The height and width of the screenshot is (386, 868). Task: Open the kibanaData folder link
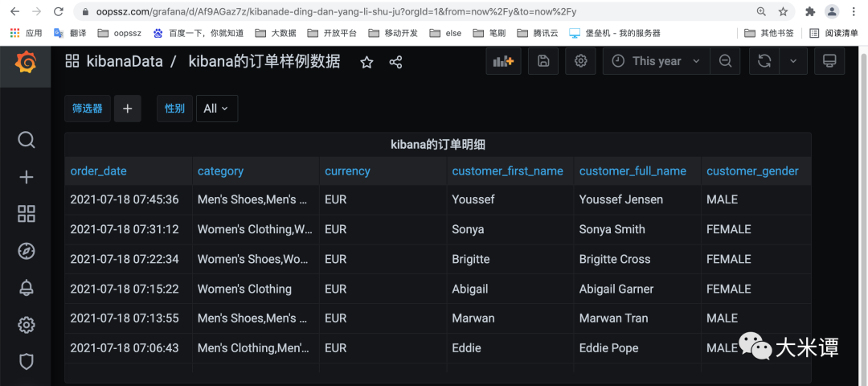[x=124, y=61]
